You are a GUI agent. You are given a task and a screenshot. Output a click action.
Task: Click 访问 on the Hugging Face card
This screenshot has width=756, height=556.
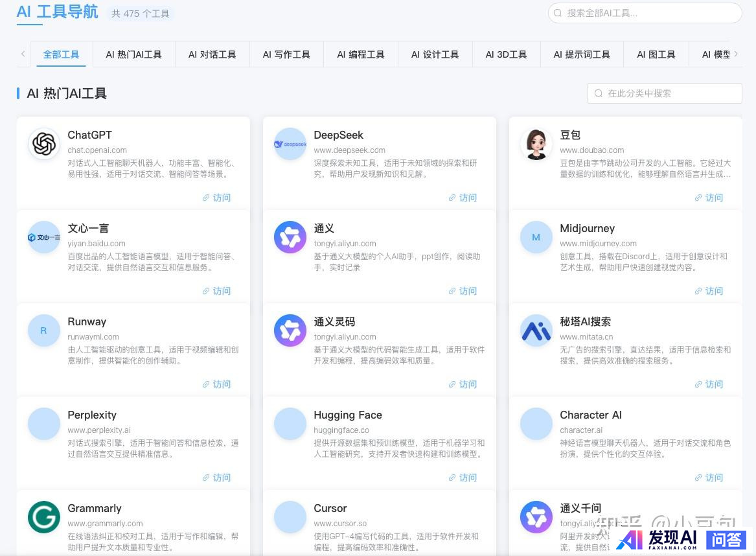tap(463, 478)
